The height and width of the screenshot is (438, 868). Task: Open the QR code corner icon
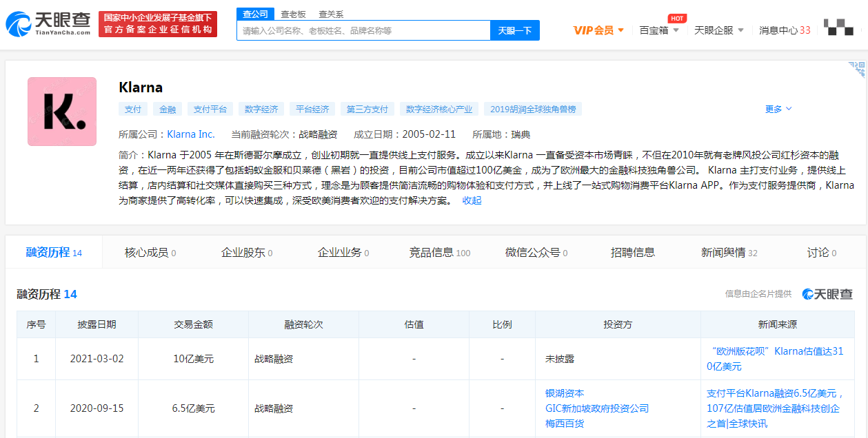[856, 70]
